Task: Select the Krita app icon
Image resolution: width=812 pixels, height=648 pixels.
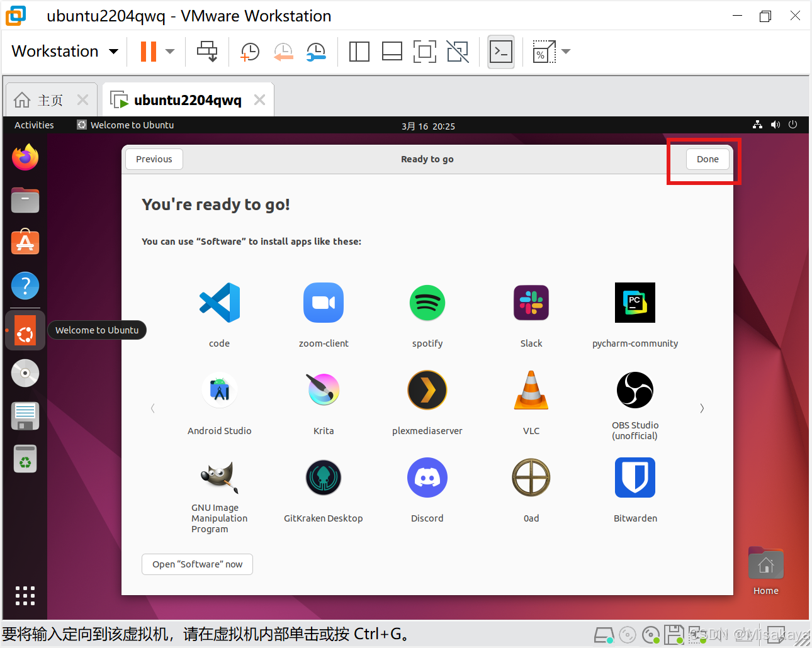Action: pos(324,390)
